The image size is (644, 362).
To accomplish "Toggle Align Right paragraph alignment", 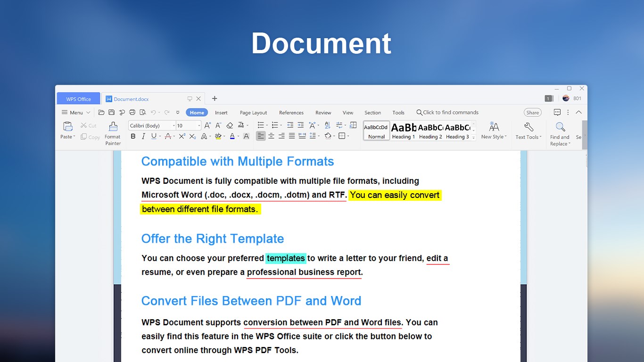I will coord(281,136).
